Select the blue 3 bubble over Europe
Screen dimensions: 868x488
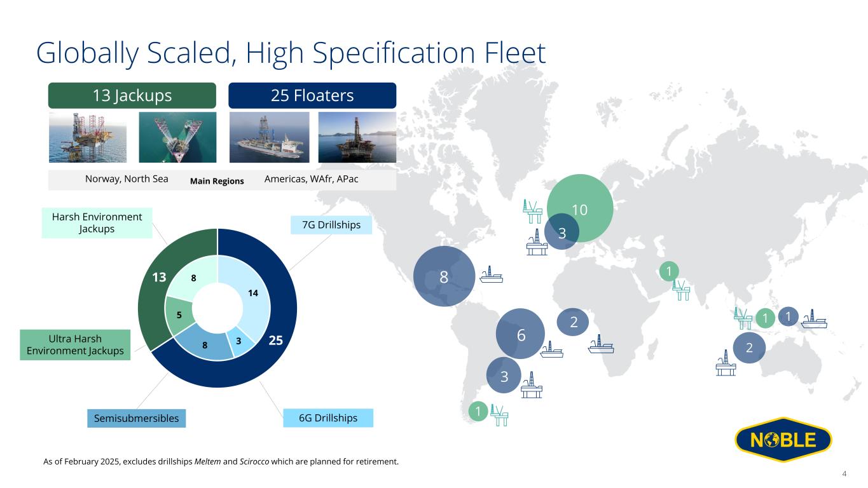click(x=561, y=233)
